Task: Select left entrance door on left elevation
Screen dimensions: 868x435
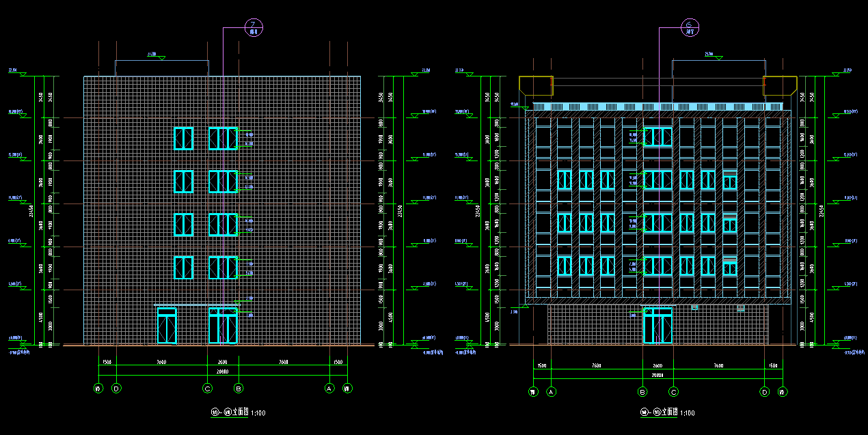Action: [x=167, y=326]
